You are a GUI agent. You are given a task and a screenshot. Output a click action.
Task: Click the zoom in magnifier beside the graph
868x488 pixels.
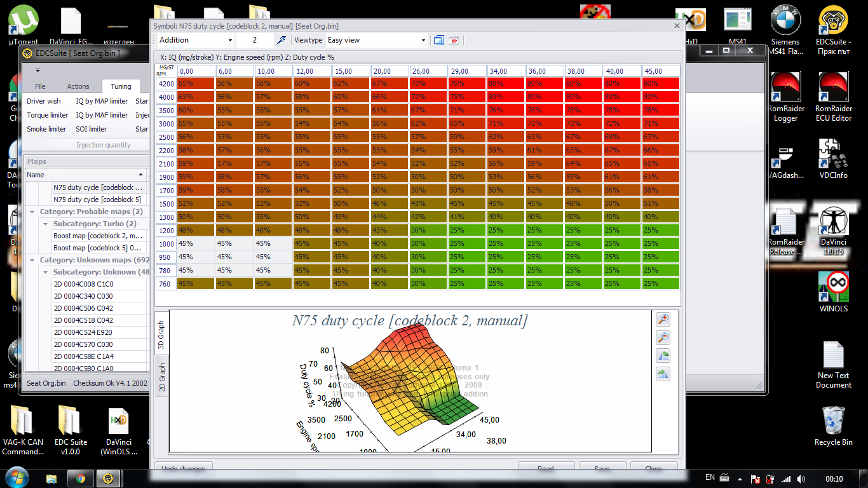[x=663, y=320]
